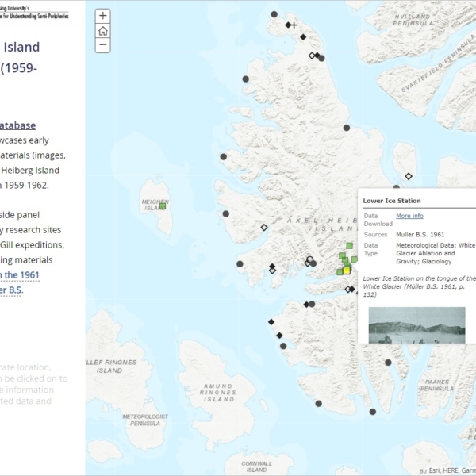The width and height of the screenshot is (476, 476).
Task: Zoom out of the map
Action: (x=103, y=46)
